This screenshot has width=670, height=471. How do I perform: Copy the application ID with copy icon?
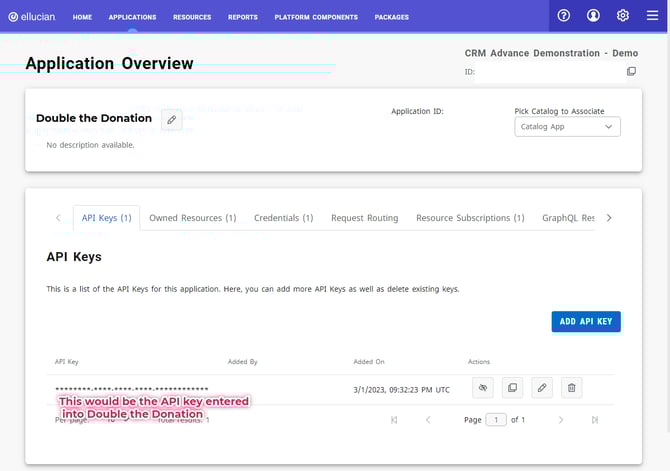(631, 72)
